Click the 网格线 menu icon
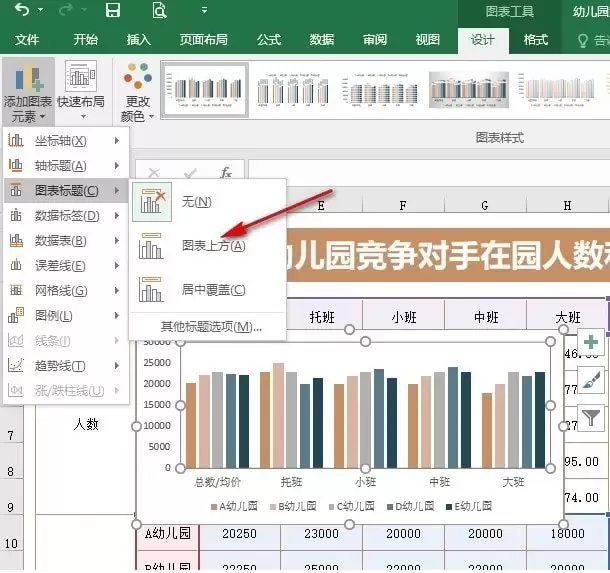Viewport: 610px width, 573px height. point(16,290)
